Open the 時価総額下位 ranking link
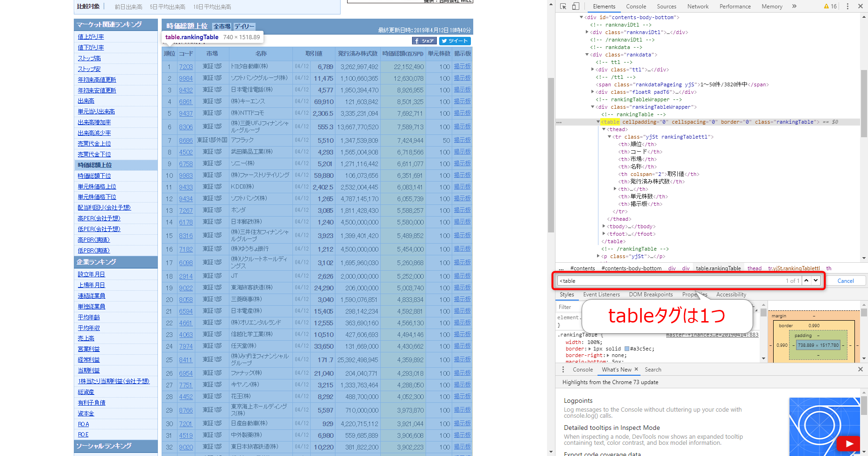The image size is (868, 456). tap(94, 176)
